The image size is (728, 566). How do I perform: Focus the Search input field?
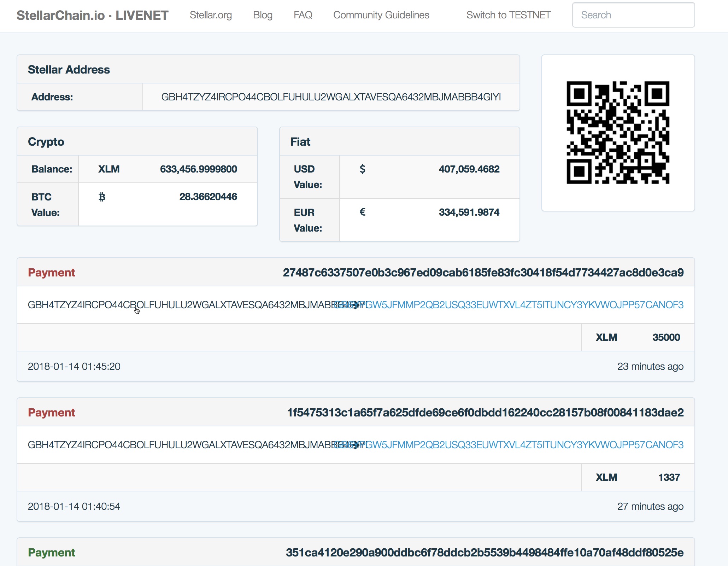(x=633, y=15)
